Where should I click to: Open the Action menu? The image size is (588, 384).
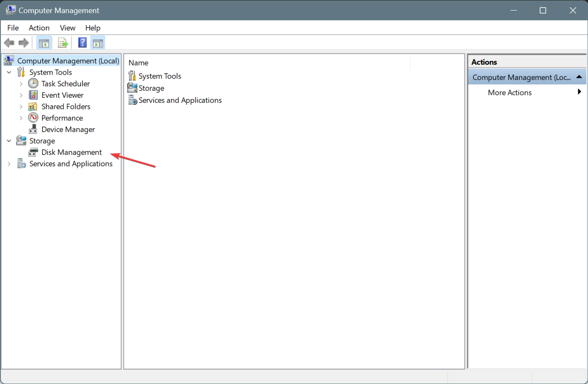tap(39, 27)
